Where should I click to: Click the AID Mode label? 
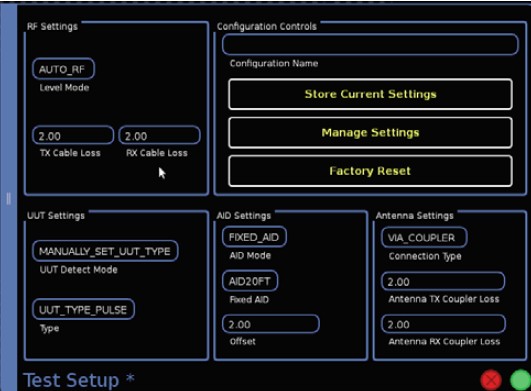click(250, 256)
